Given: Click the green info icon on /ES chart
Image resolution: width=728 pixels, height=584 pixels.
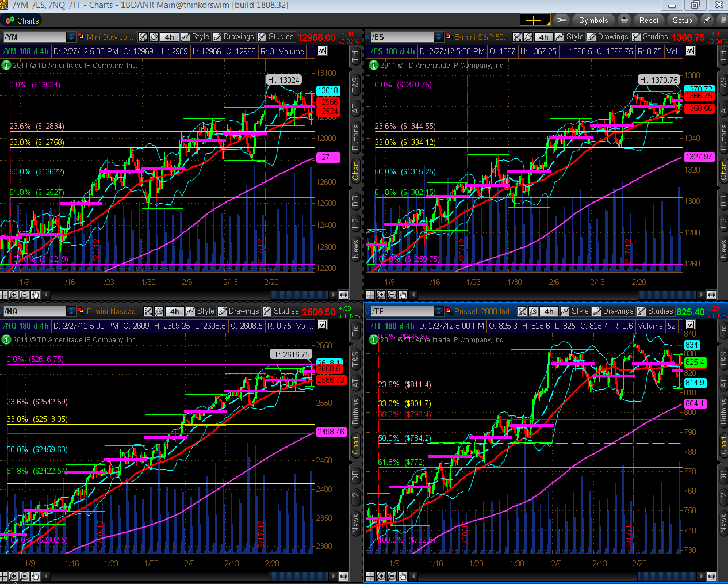Looking at the screenshot, I should [x=374, y=65].
